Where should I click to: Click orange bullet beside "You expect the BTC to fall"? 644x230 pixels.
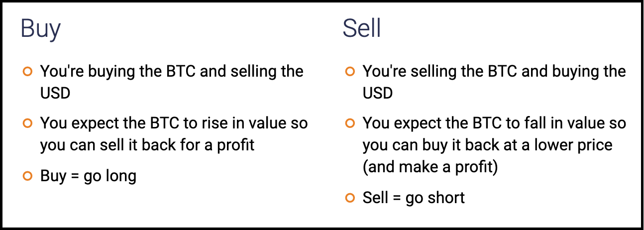pos(350,122)
